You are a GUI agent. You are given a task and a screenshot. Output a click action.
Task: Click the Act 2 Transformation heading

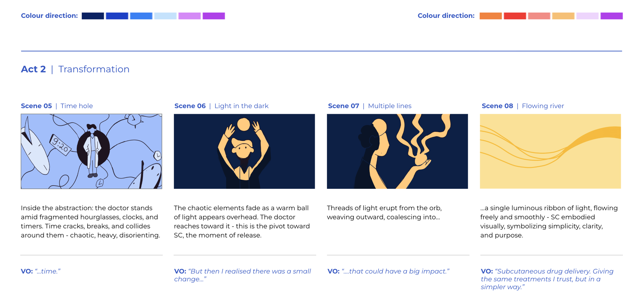[x=75, y=69]
